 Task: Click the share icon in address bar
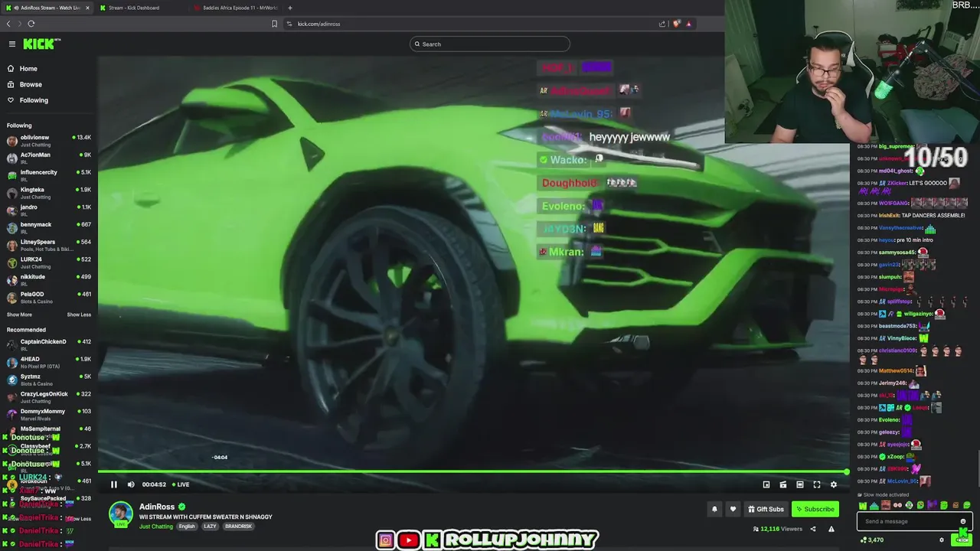click(x=662, y=24)
